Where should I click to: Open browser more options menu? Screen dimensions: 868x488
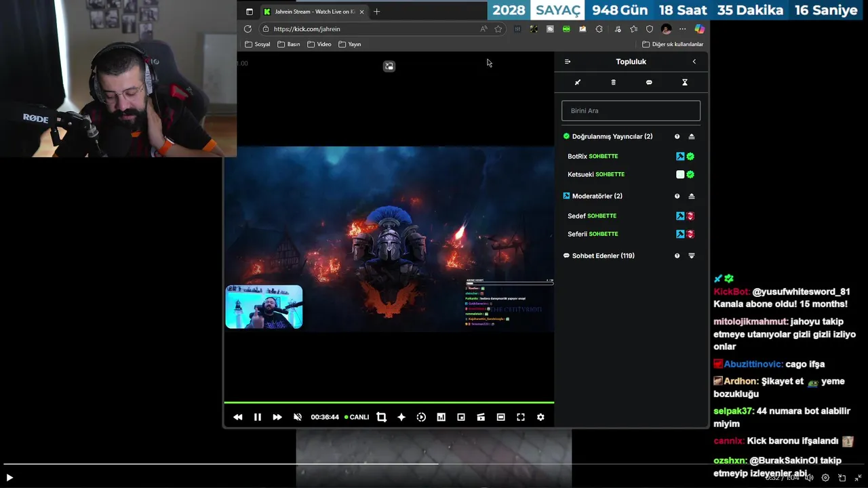pos(683,29)
